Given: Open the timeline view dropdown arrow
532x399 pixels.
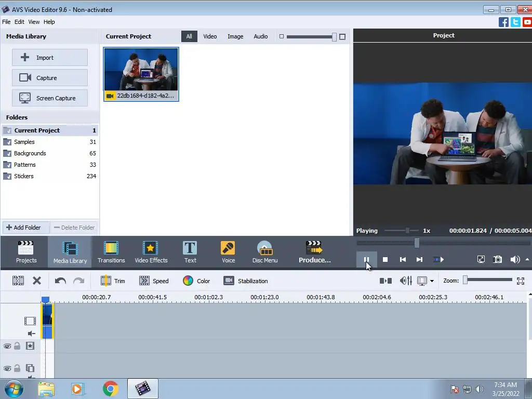Looking at the screenshot, I should [x=432, y=281].
